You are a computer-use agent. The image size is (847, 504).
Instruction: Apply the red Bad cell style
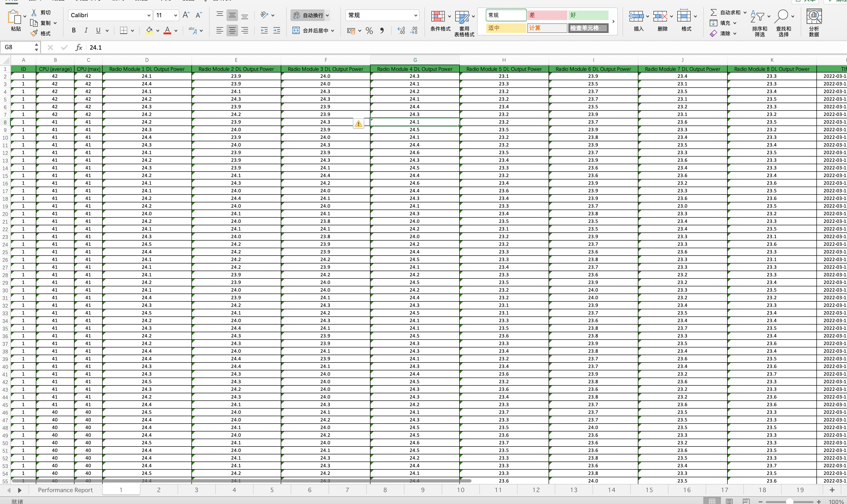coord(547,15)
